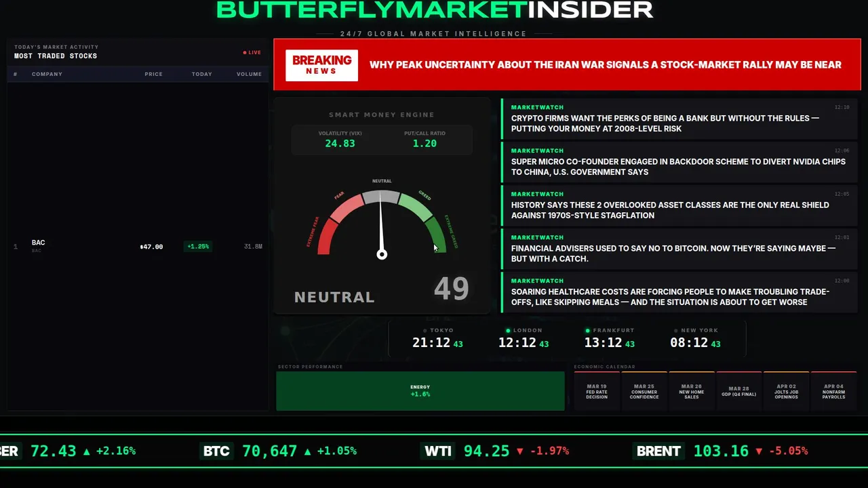Screen dimensions: 868x488
Task: Open the Super Micro co-founder Nvidia chips headline
Action: [679, 162]
